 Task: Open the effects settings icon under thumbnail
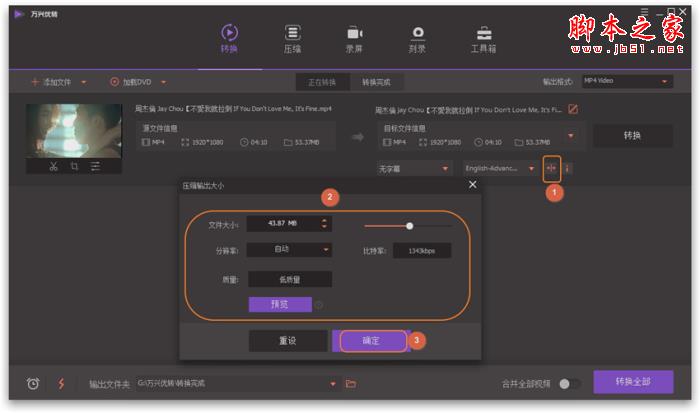(95, 167)
